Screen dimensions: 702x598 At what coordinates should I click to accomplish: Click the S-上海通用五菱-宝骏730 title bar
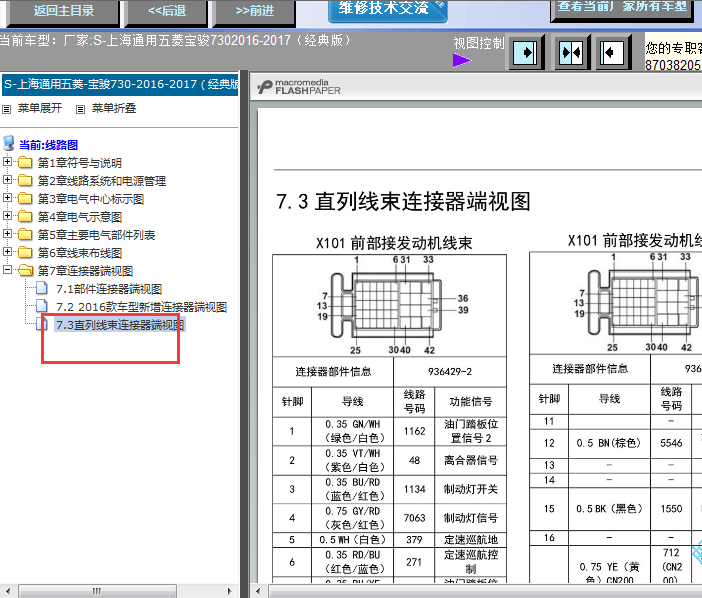point(120,84)
